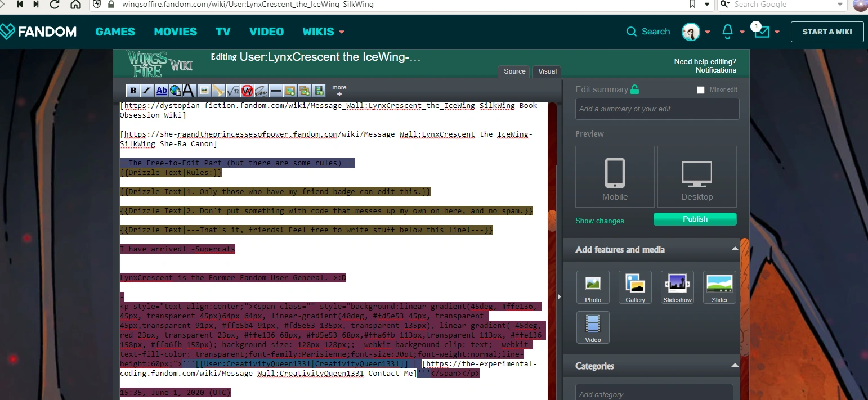Image resolution: width=868 pixels, height=400 pixels.
Task: Check the Minor edit checkbox
Action: (701, 90)
